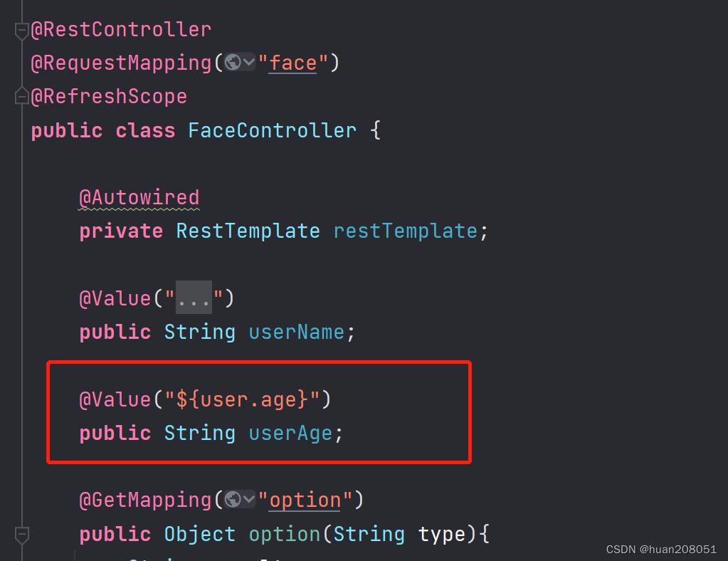Collapse the fold marker at @RestController

pyautogui.click(x=22, y=31)
